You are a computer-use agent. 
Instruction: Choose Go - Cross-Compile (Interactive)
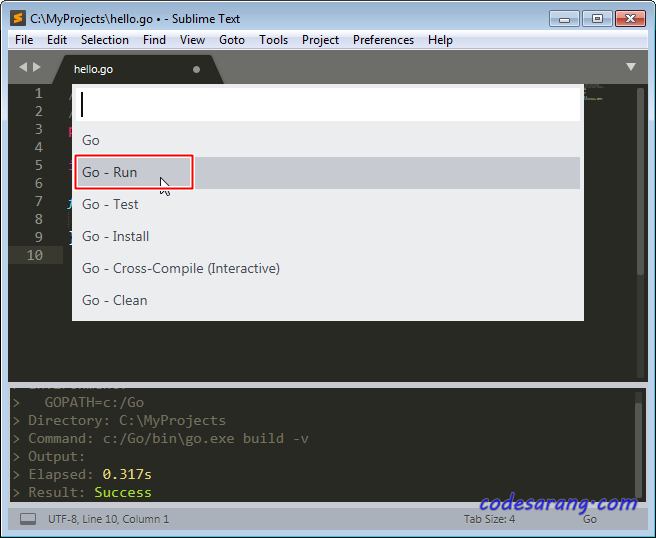click(328, 269)
